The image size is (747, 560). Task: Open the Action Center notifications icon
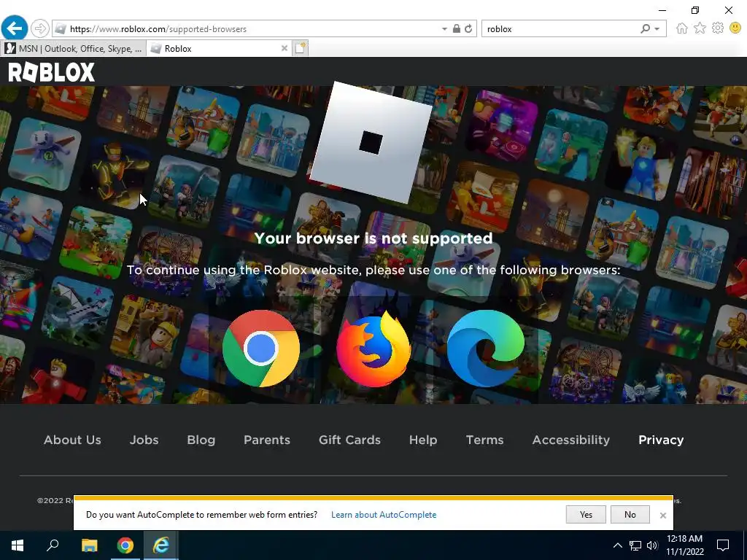point(723,545)
